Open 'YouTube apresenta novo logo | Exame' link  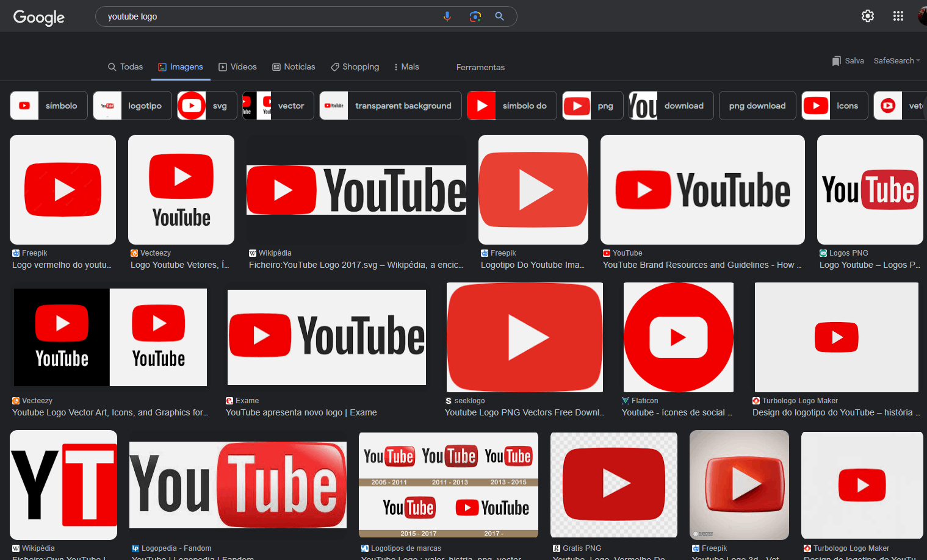(x=301, y=412)
